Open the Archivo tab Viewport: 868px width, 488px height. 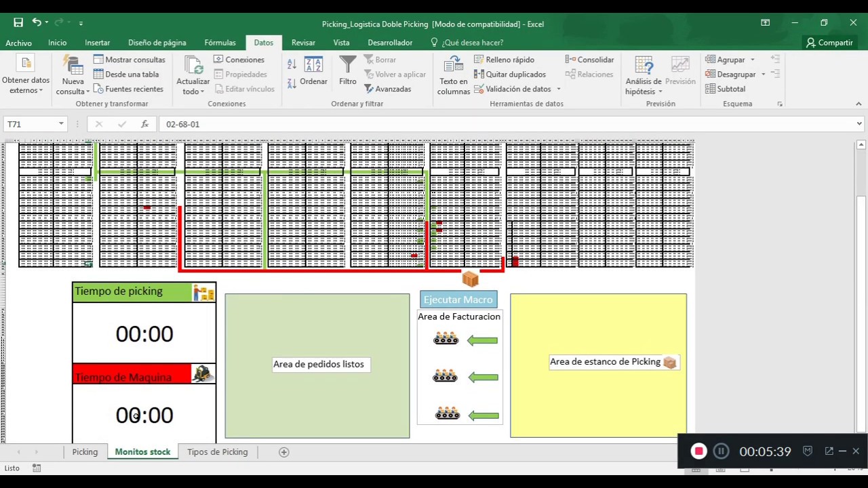click(x=18, y=43)
